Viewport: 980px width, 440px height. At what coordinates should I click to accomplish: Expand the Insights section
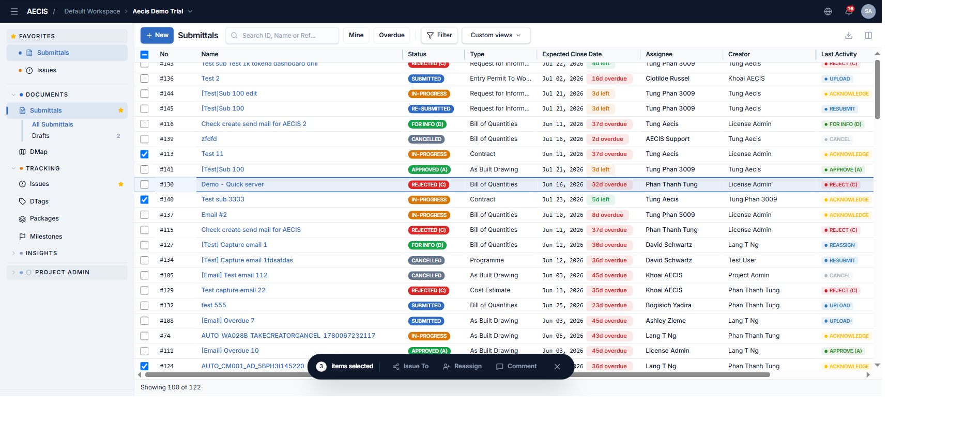click(13, 253)
